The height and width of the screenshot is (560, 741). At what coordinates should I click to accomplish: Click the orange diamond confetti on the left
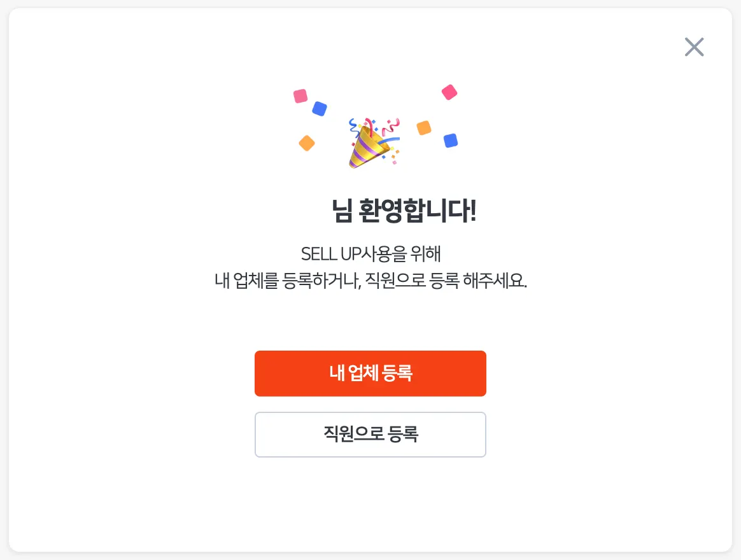click(307, 143)
